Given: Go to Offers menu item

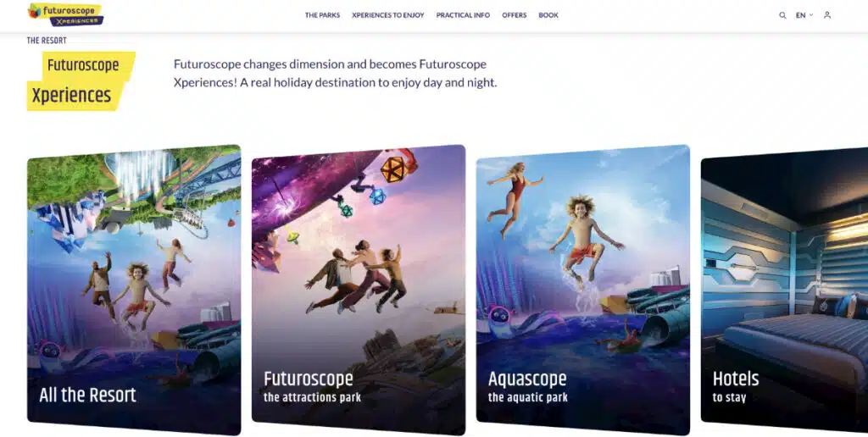Looking at the screenshot, I should point(515,15).
